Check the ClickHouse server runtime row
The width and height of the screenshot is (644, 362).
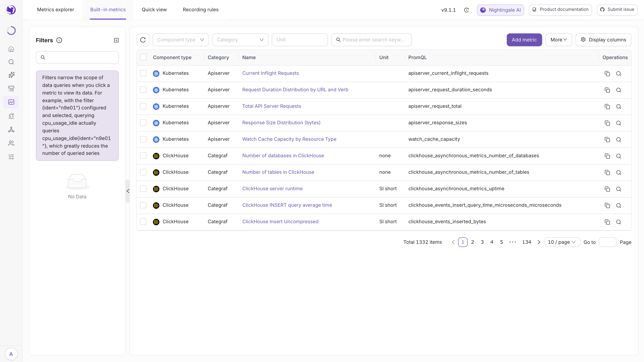point(143,189)
